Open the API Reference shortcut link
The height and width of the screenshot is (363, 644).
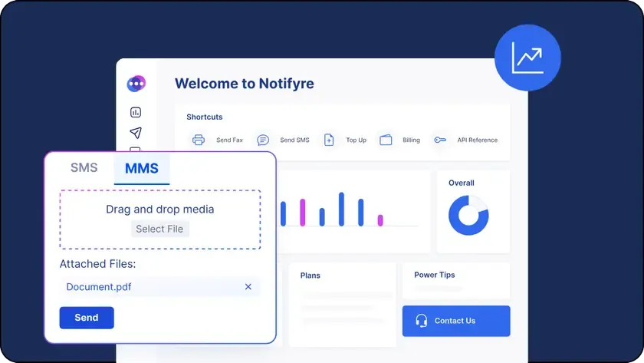[x=477, y=140]
